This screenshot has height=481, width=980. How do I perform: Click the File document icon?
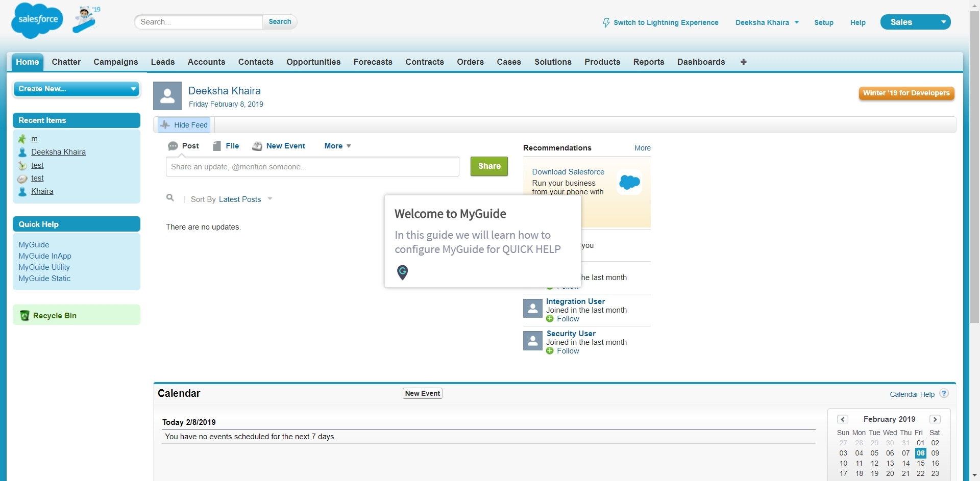pos(217,146)
